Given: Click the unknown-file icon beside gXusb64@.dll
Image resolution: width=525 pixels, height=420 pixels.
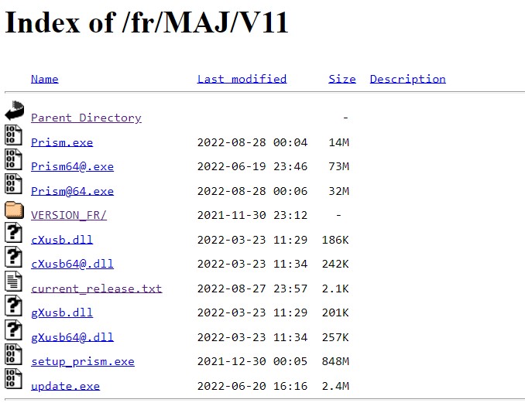Looking at the screenshot, I should tap(13, 331).
